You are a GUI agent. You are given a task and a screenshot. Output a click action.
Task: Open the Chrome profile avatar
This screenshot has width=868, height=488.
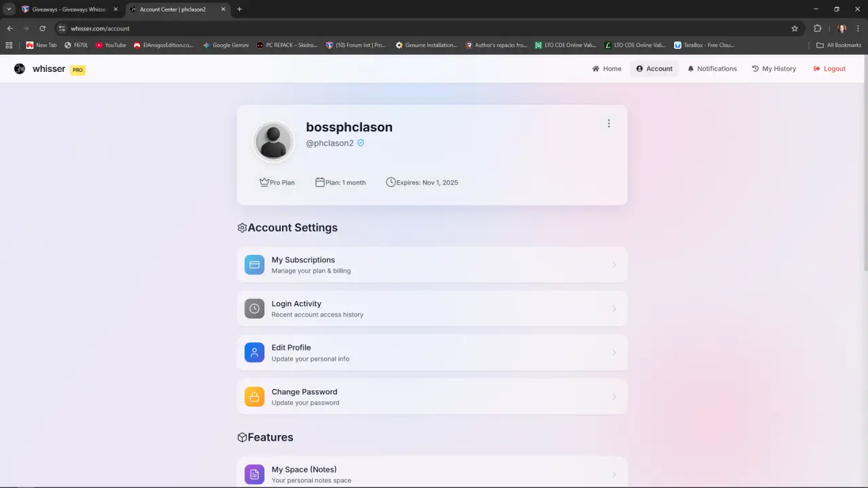842,28
